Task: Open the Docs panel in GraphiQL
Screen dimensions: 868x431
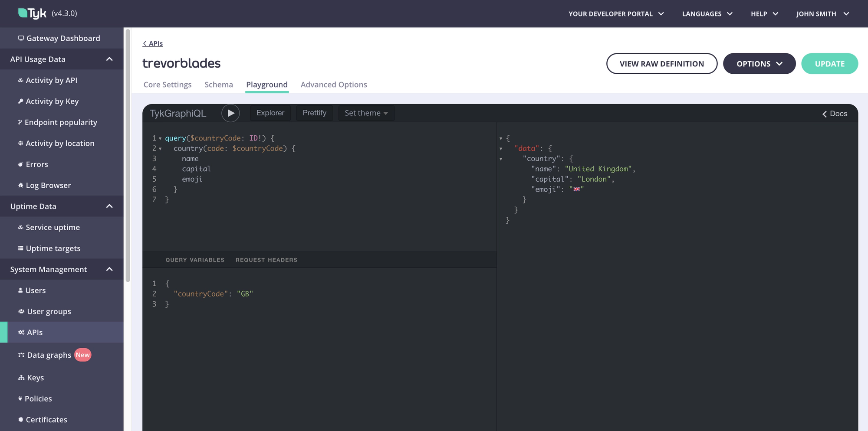Action: 834,113
